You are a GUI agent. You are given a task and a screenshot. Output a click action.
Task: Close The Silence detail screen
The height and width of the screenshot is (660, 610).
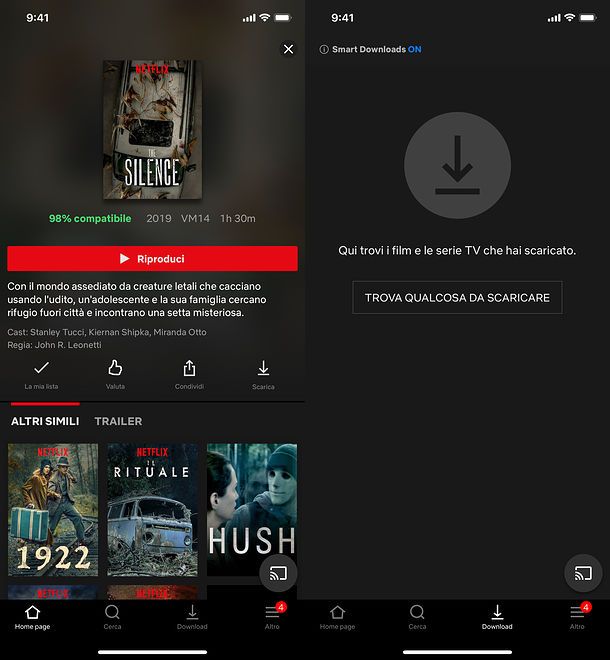pyautogui.click(x=288, y=49)
